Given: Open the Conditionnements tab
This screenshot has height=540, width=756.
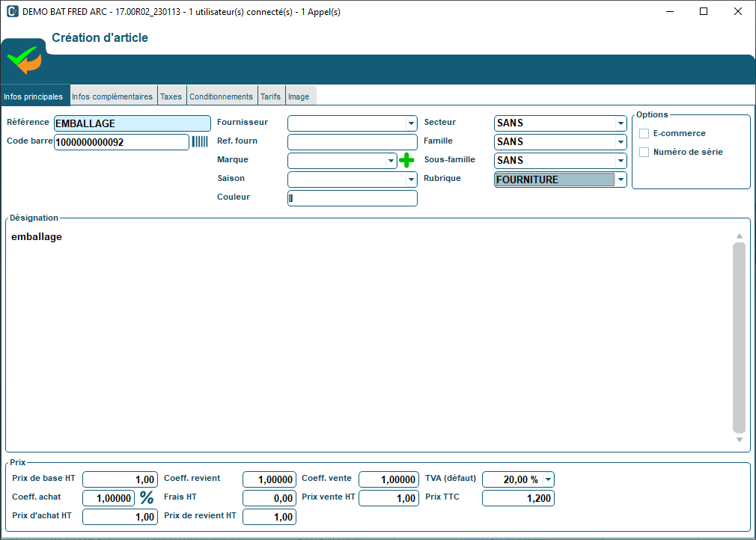Looking at the screenshot, I should [221, 96].
